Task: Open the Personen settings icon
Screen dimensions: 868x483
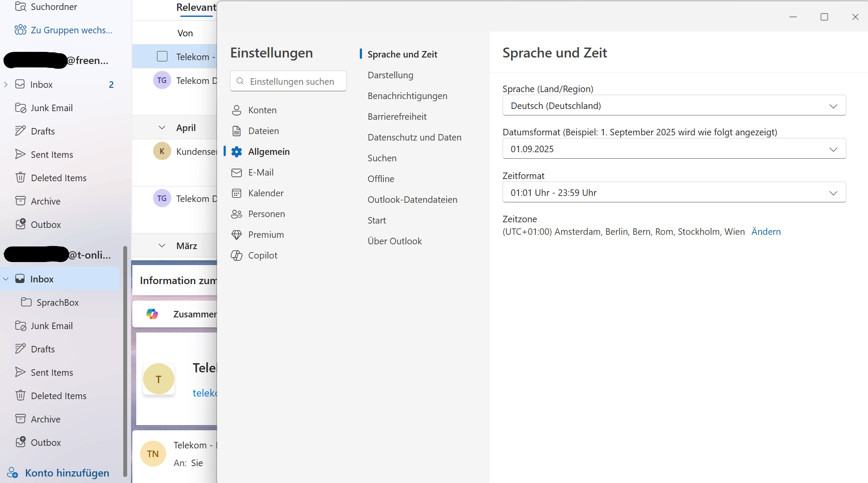Action: point(237,214)
